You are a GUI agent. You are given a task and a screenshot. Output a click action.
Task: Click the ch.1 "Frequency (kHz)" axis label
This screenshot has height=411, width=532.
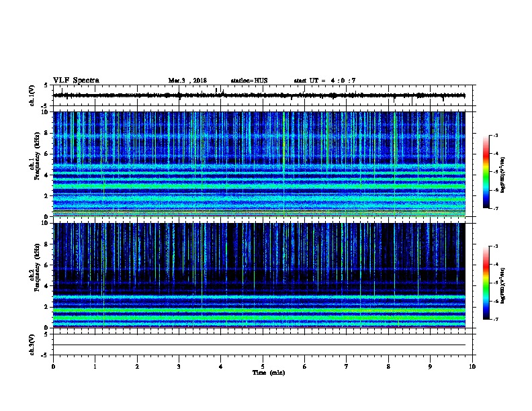pyautogui.click(x=37, y=156)
